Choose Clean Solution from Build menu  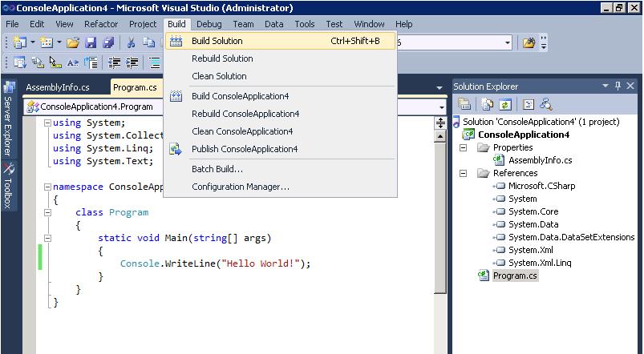[280, 76]
